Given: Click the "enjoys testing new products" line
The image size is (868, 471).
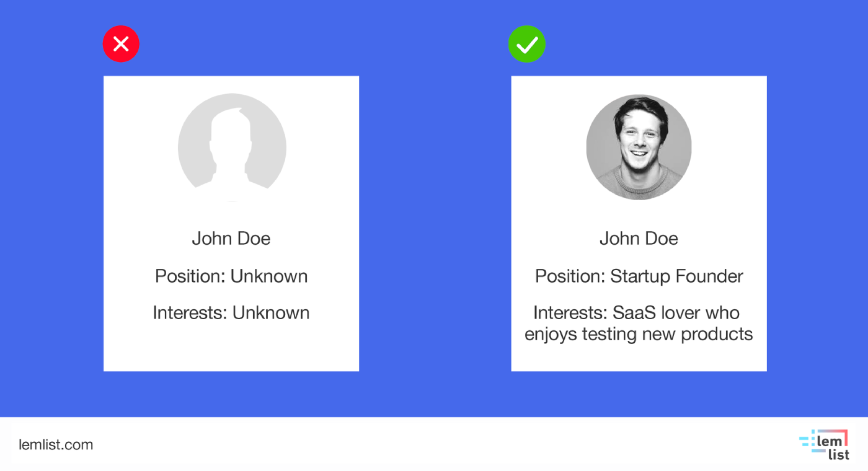Looking at the screenshot, I should [x=639, y=334].
